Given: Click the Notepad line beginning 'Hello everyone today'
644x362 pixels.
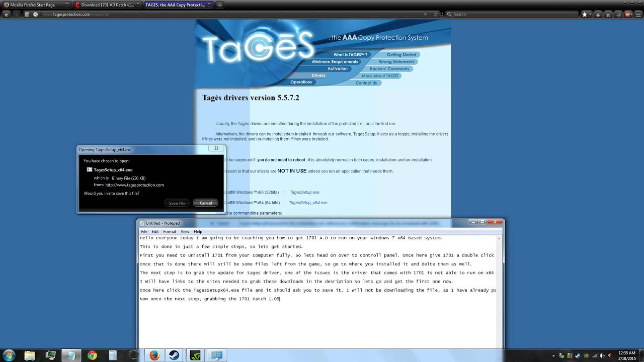Looking at the screenshot, I should tap(291, 238).
